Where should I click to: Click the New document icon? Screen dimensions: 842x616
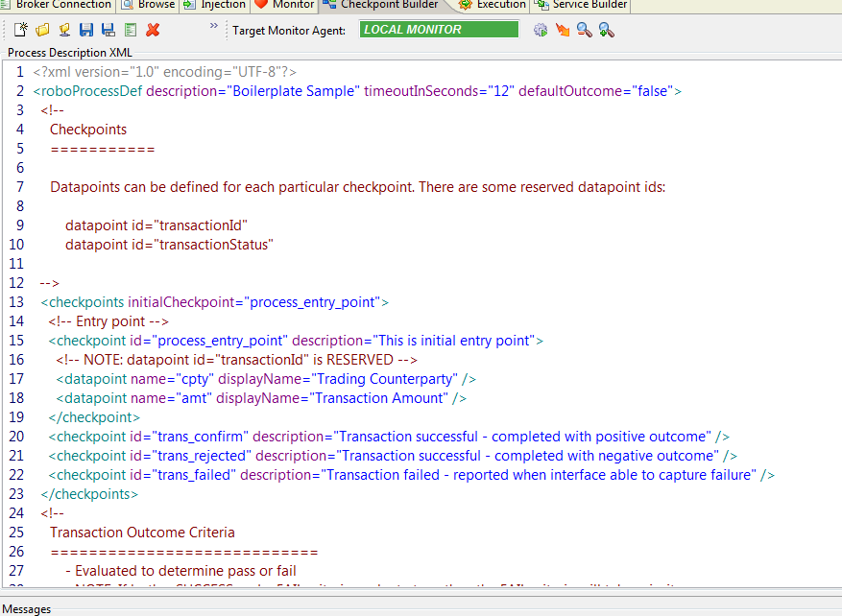(20, 30)
